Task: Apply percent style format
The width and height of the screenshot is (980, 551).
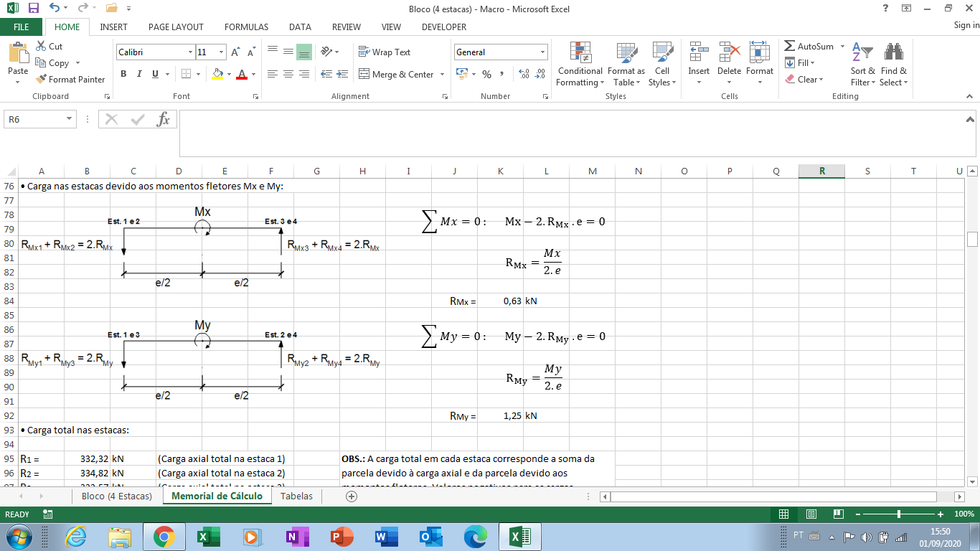Action: (486, 74)
